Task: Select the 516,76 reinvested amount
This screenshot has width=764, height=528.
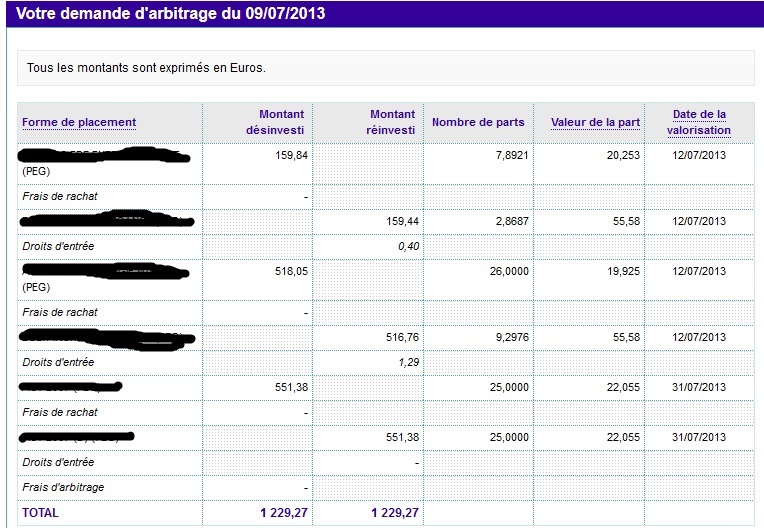Action: (x=401, y=337)
